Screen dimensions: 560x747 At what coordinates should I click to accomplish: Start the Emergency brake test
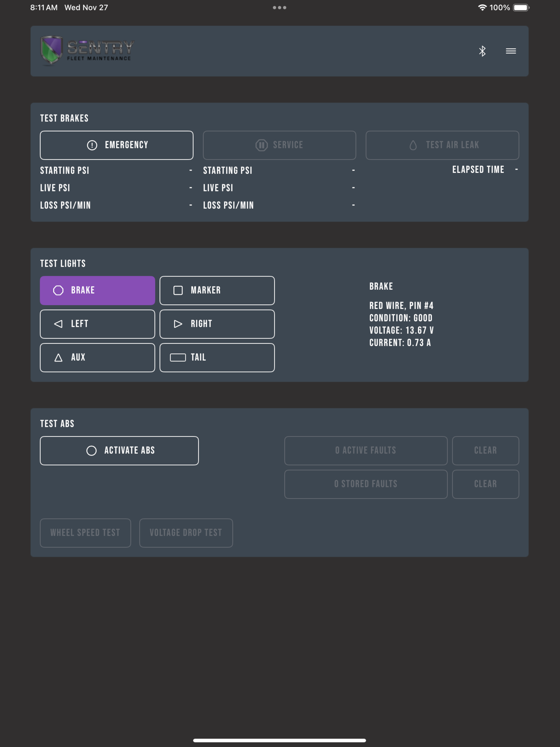116,145
